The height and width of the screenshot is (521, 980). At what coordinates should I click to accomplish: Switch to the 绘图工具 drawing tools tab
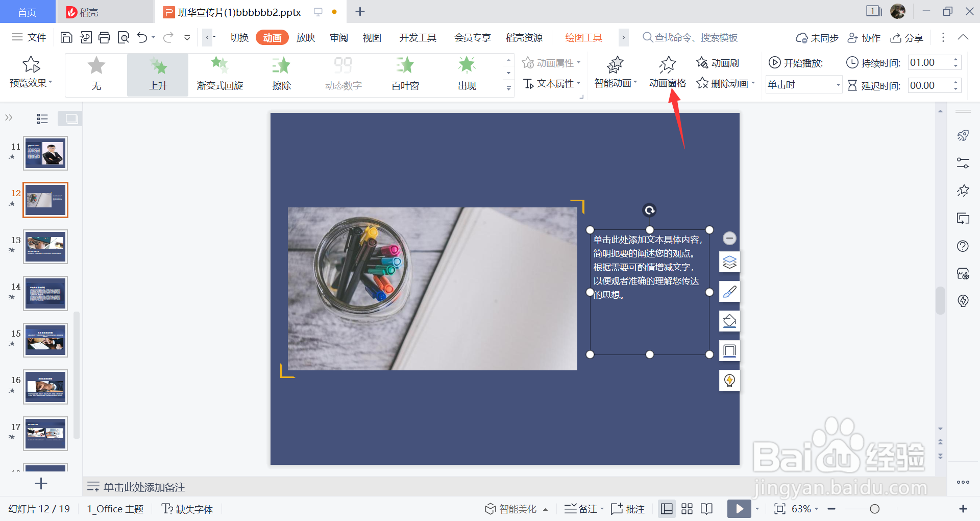[x=584, y=37]
